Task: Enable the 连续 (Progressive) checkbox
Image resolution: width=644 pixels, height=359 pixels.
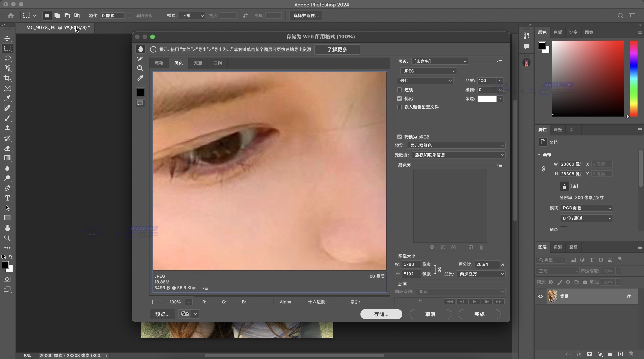Action: click(399, 90)
